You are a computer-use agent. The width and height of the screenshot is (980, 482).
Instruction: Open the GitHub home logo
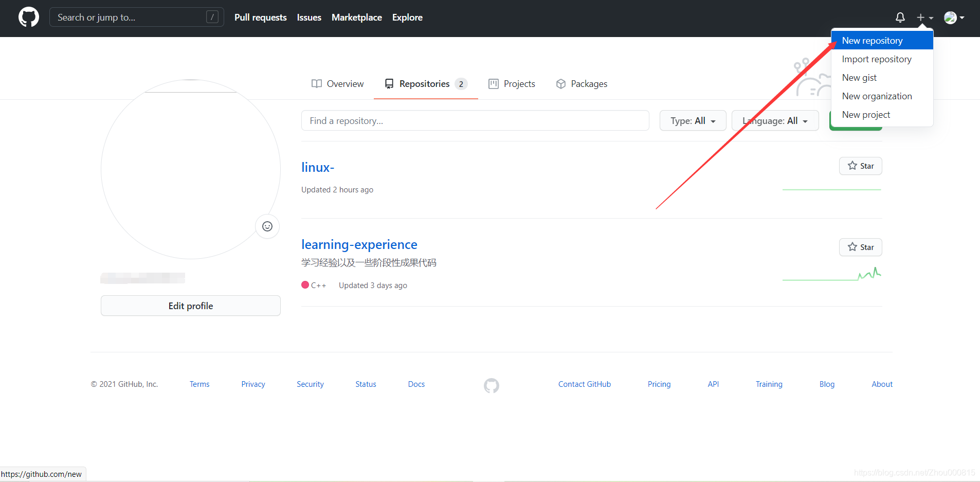(29, 17)
